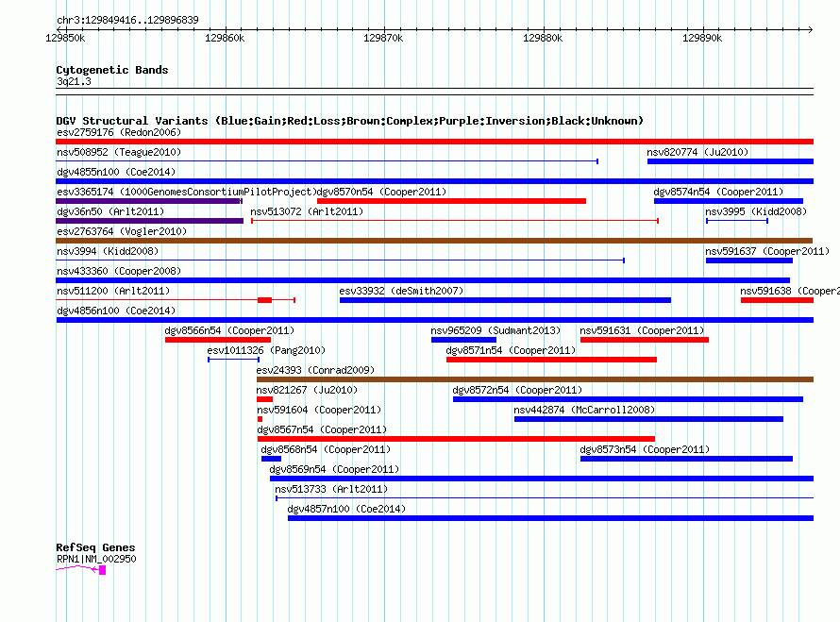Image resolution: width=840 pixels, height=622 pixels.
Task: Click the purple dgv36n50 inversion bar
Action: coord(149,221)
